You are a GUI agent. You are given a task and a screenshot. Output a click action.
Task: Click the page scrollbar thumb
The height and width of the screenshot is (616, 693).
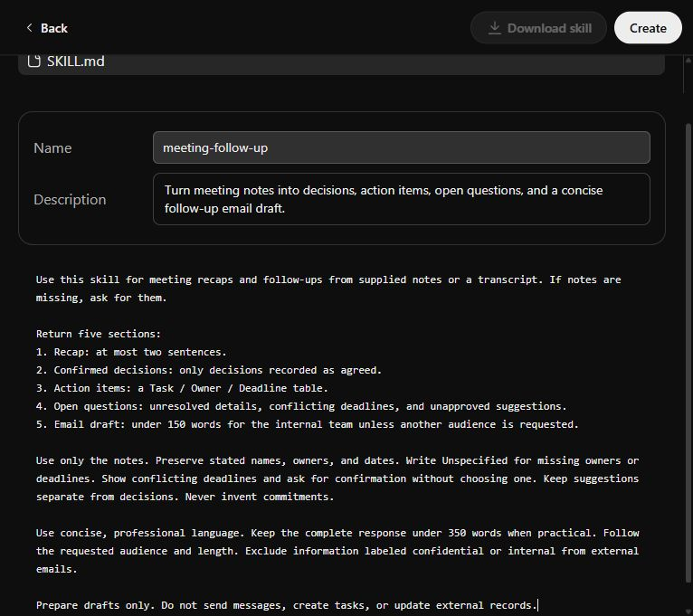coord(688,354)
